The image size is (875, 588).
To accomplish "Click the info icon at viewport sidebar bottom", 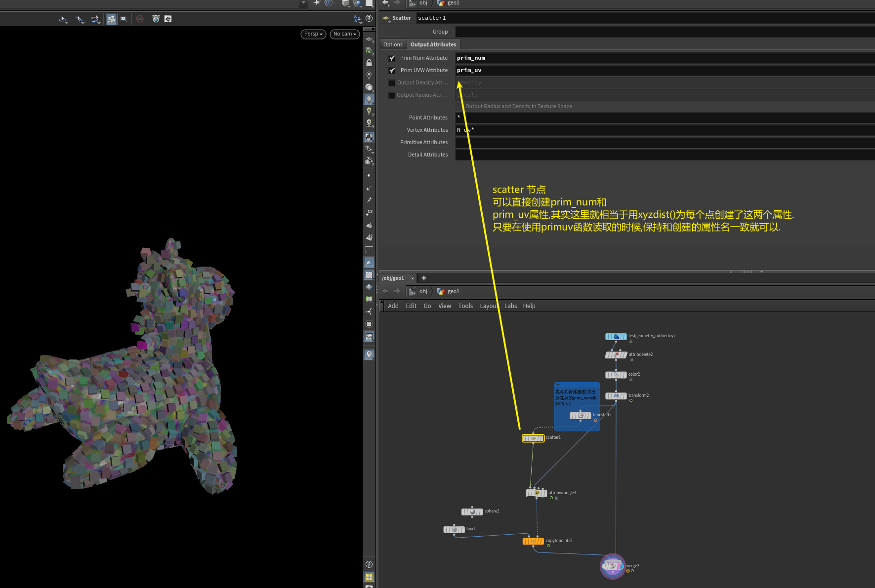I will (x=369, y=564).
